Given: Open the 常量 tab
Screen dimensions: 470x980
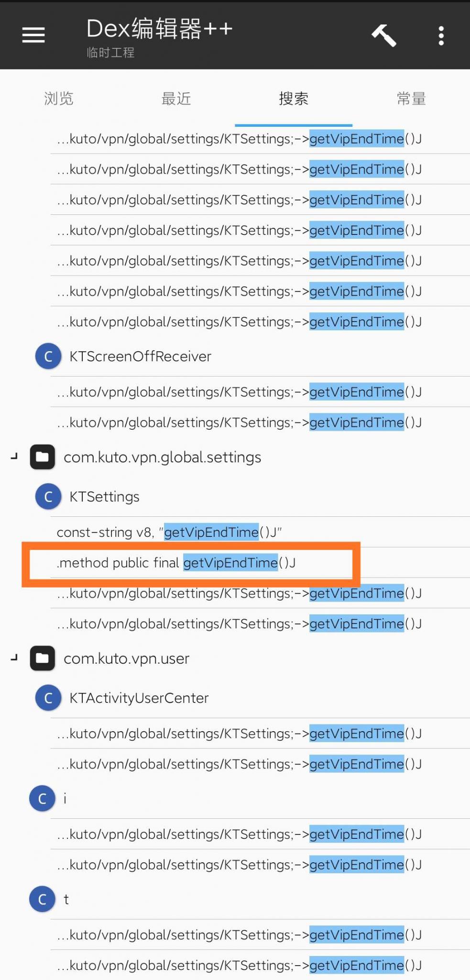Looking at the screenshot, I should pos(411,99).
